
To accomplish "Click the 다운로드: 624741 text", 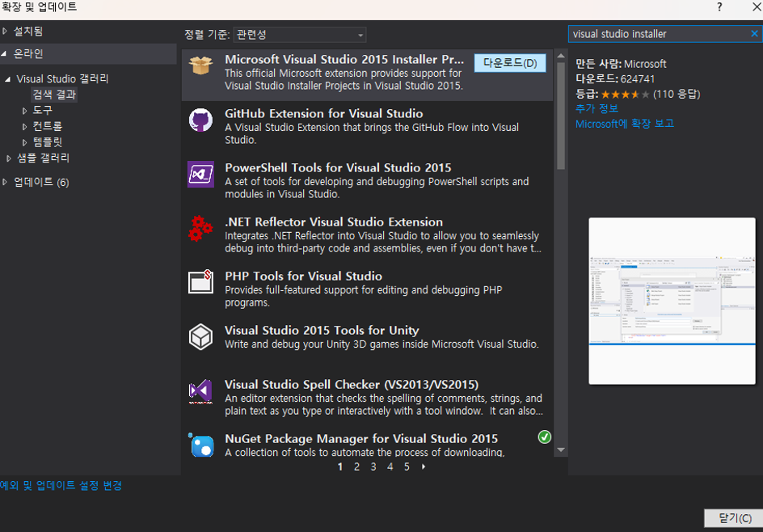I will click(615, 79).
